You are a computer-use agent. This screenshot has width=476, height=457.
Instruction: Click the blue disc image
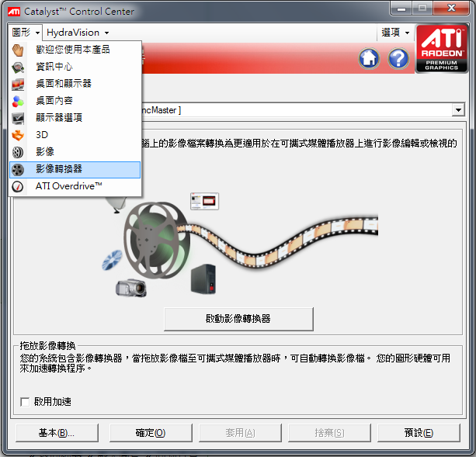coord(112,260)
